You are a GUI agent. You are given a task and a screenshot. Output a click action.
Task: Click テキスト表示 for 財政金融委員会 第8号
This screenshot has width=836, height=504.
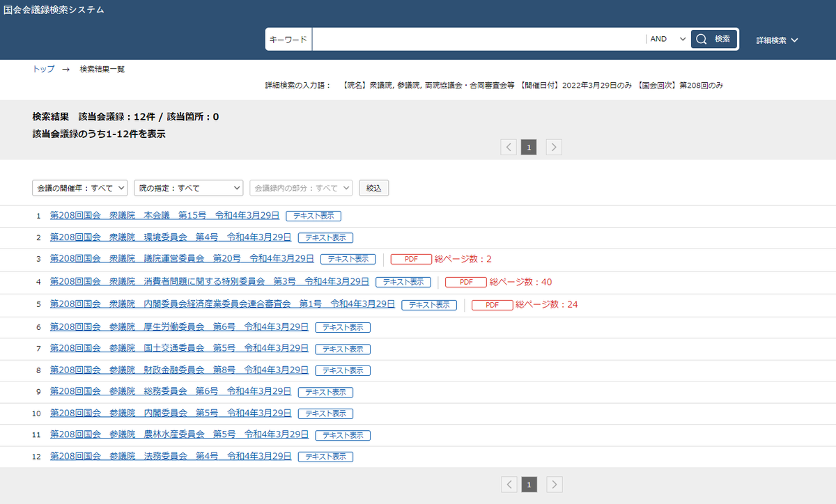pos(343,370)
